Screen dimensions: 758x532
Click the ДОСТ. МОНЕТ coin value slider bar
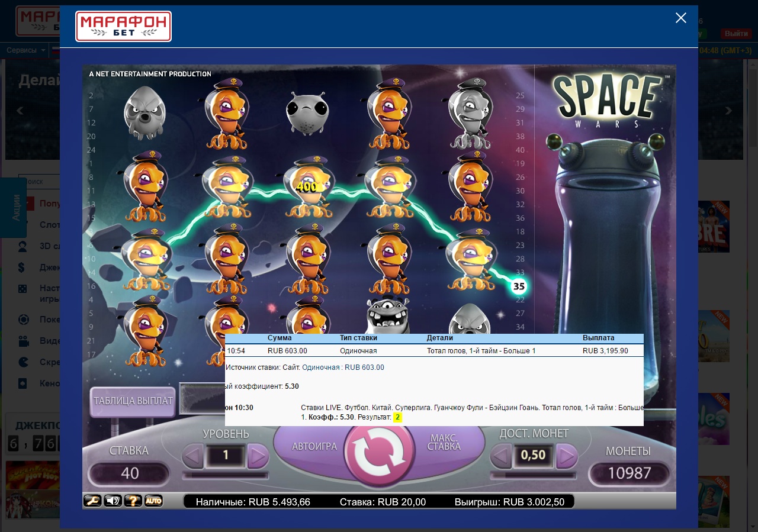pyautogui.click(x=534, y=475)
